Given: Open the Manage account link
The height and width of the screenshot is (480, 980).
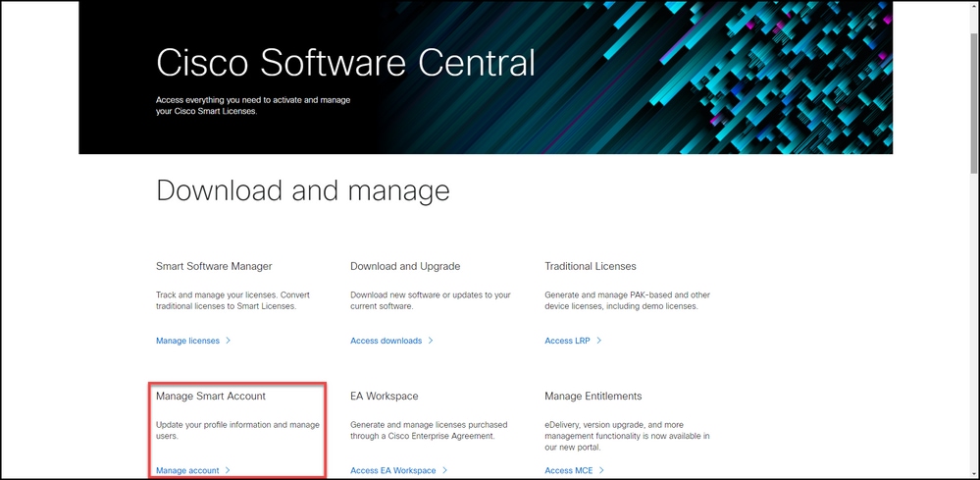Looking at the screenshot, I should 187,470.
